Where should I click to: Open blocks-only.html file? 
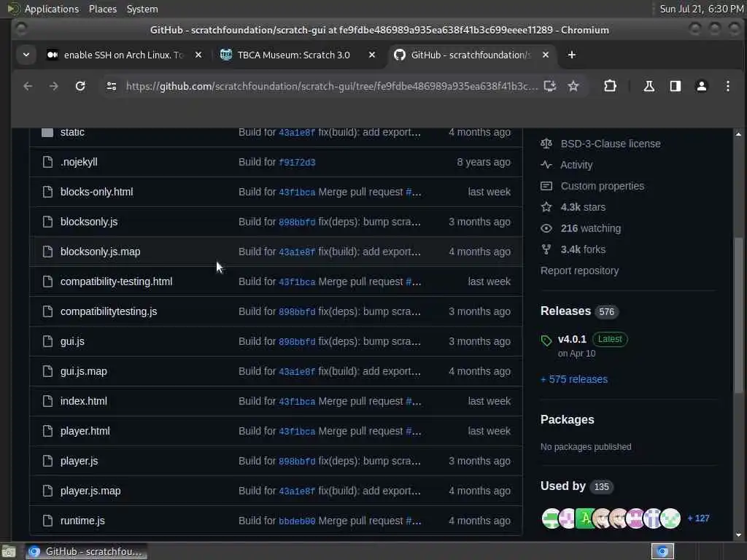coord(97,192)
